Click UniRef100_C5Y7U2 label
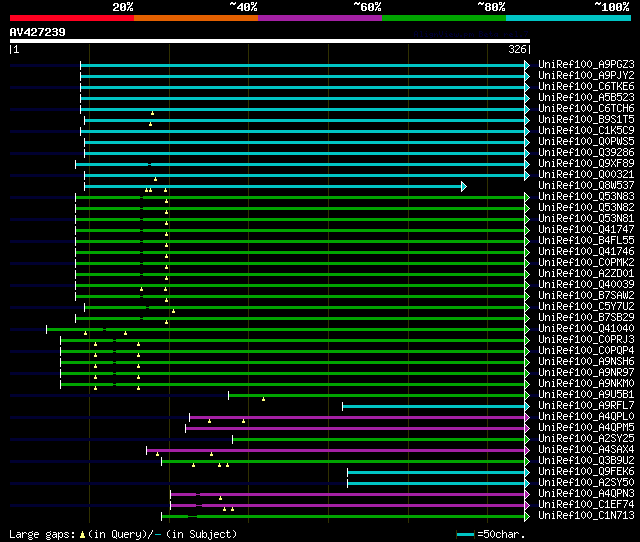This screenshot has height=542, width=640. click(586, 307)
